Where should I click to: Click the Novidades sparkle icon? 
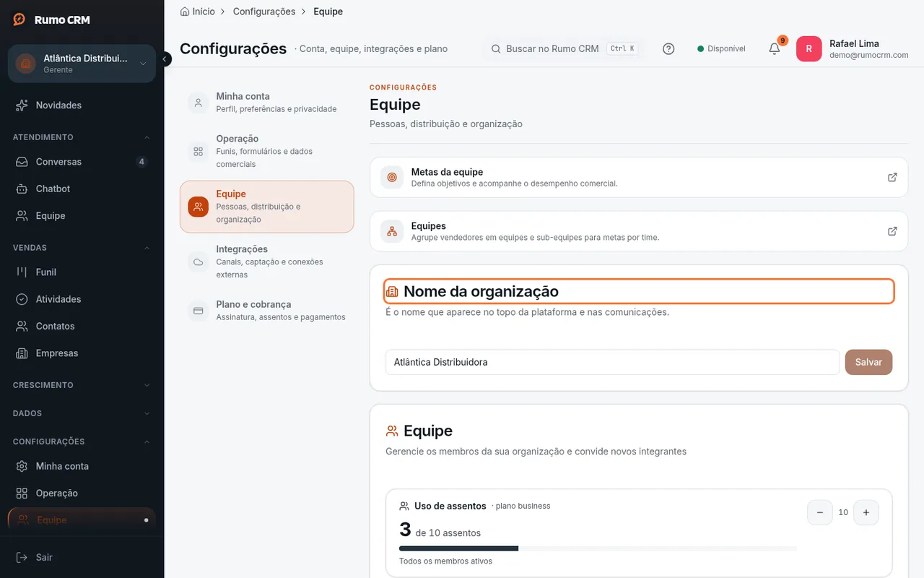[x=22, y=105]
